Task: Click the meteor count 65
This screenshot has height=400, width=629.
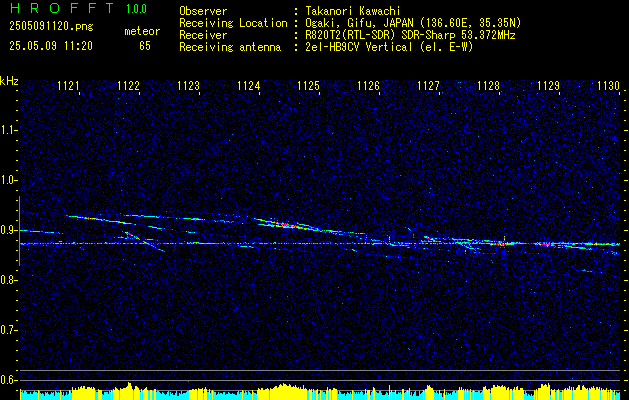Action: (145, 46)
